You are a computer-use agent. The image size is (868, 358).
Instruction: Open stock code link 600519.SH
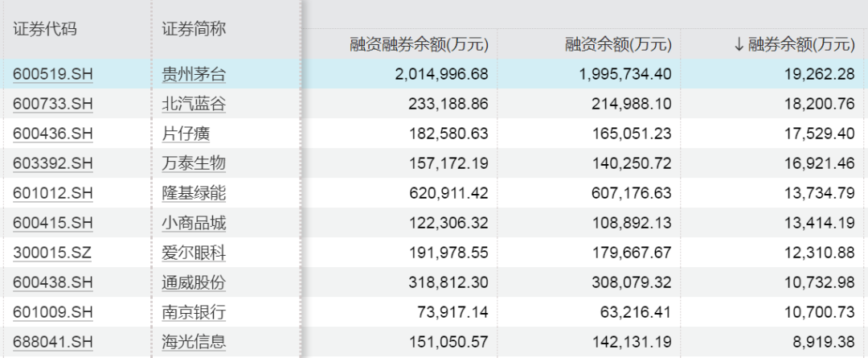coord(53,75)
